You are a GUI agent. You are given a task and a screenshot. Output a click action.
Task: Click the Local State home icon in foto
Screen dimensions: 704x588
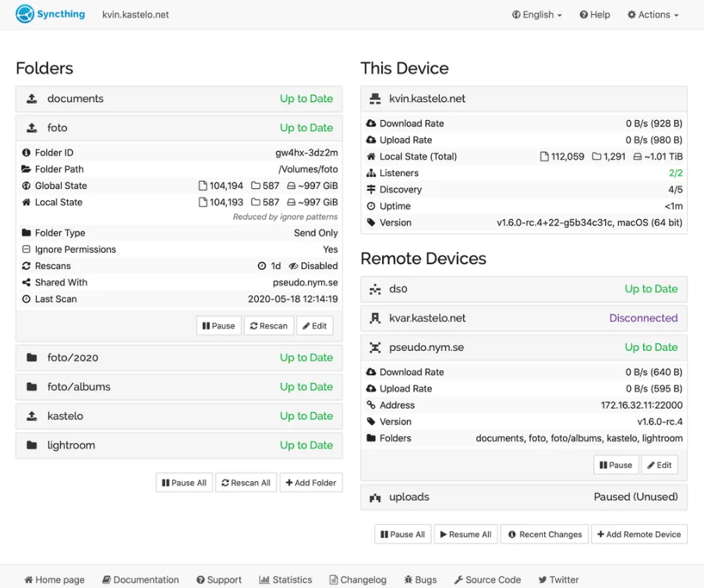[26, 202]
